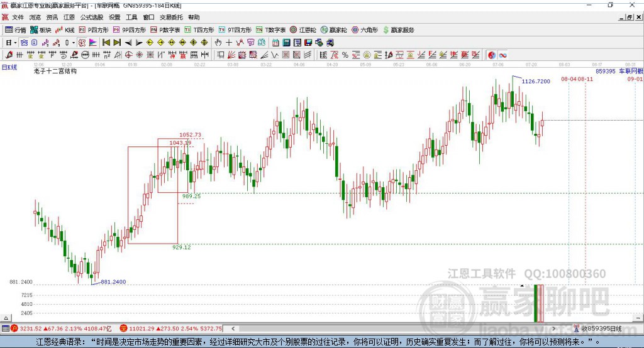Open 赢家服务 with dollar icon
This screenshot has width=644, height=348.
pos(398,30)
